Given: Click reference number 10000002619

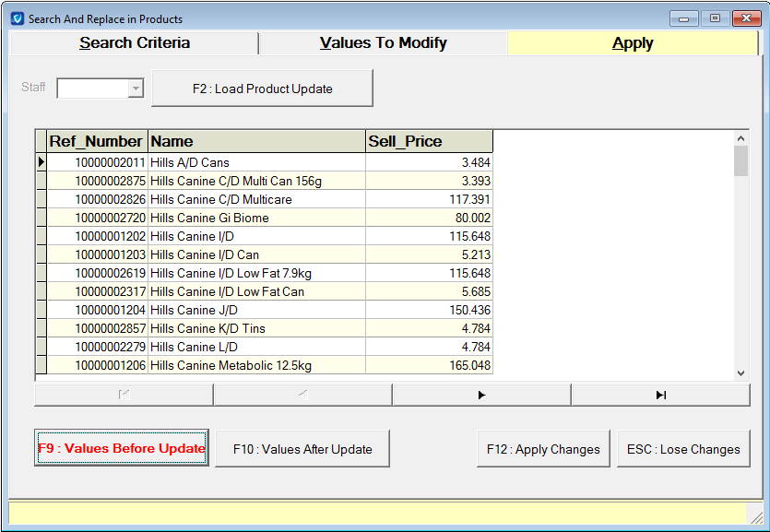Looking at the screenshot, I should coord(97,273).
